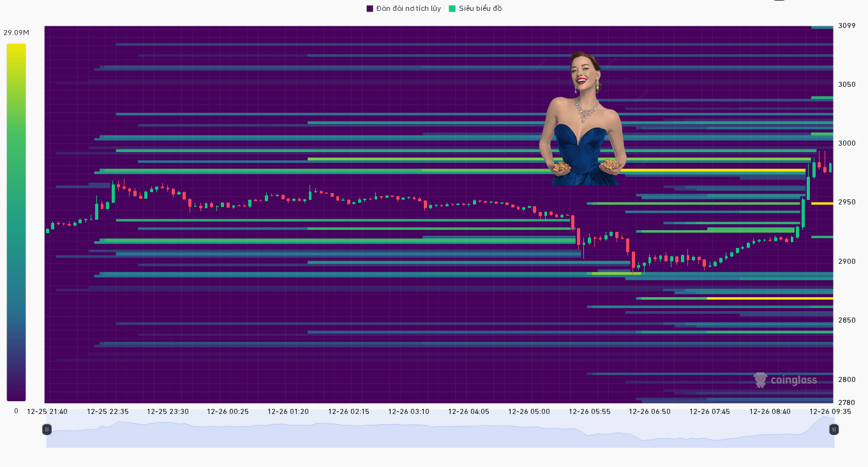868x467 pixels.
Task: Click the 12-26 04:05 time axis label
Action: [468, 411]
